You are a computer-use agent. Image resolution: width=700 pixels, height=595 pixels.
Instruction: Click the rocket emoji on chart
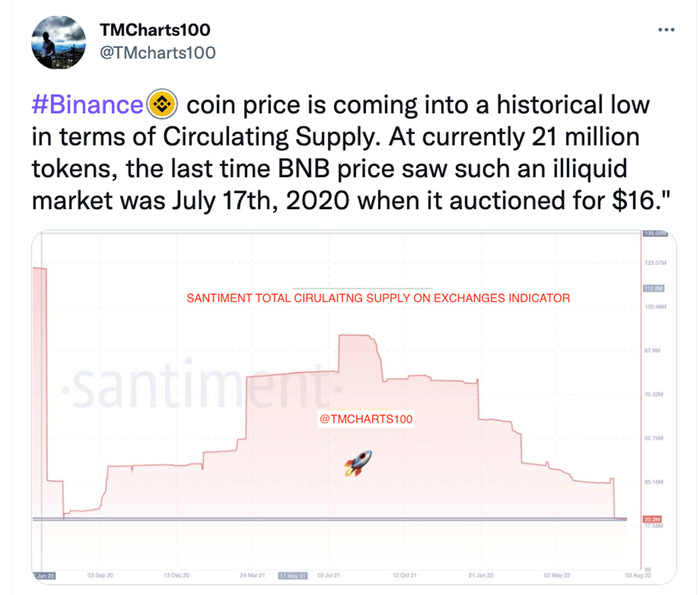pyautogui.click(x=358, y=463)
